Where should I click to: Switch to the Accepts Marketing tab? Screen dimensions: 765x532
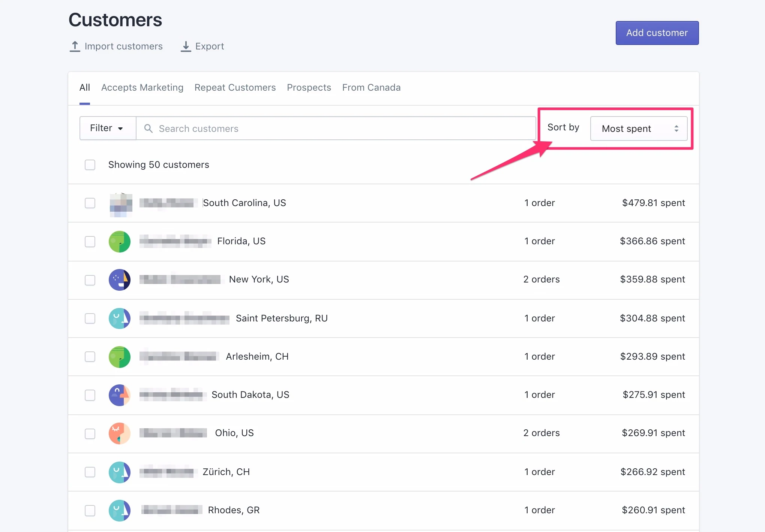point(142,88)
